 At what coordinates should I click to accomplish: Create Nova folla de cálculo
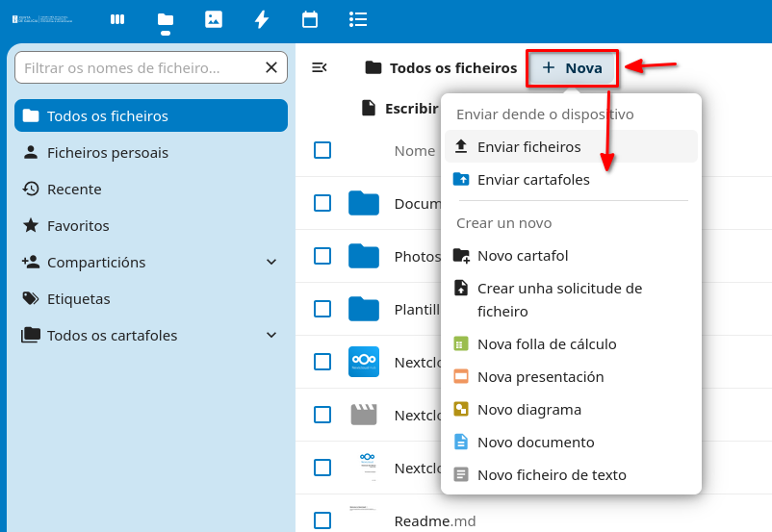[547, 343]
